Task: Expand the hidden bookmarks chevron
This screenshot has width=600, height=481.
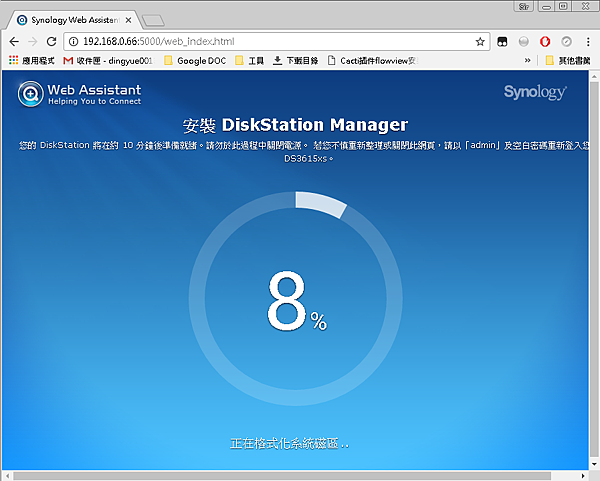Action: point(527,60)
